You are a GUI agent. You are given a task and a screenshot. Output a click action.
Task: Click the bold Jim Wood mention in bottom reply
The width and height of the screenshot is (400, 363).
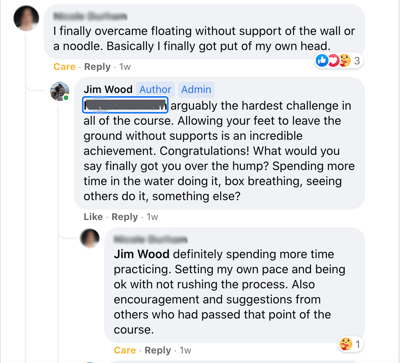click(x=142, y=254)
